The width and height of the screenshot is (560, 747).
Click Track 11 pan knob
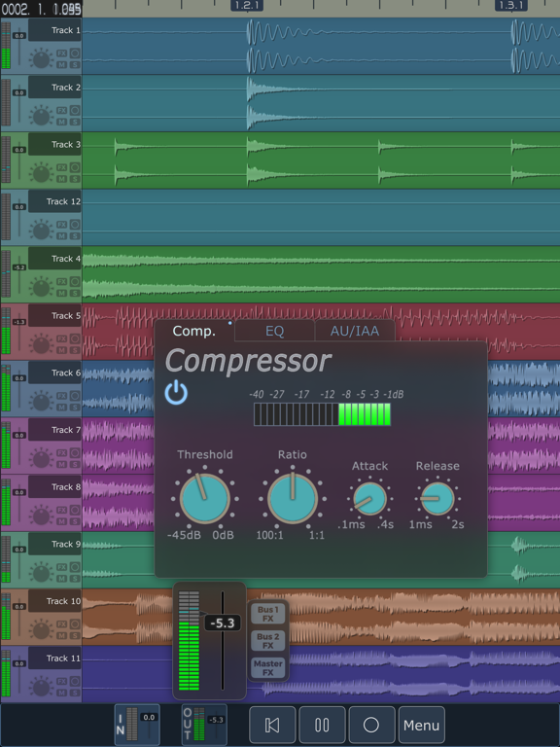click(x=42, y=688)
